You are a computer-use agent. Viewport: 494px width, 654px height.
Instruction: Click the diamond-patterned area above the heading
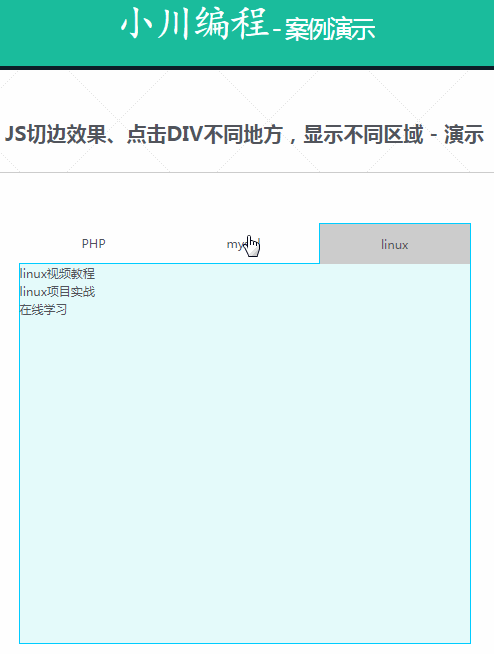pos(247,94)
